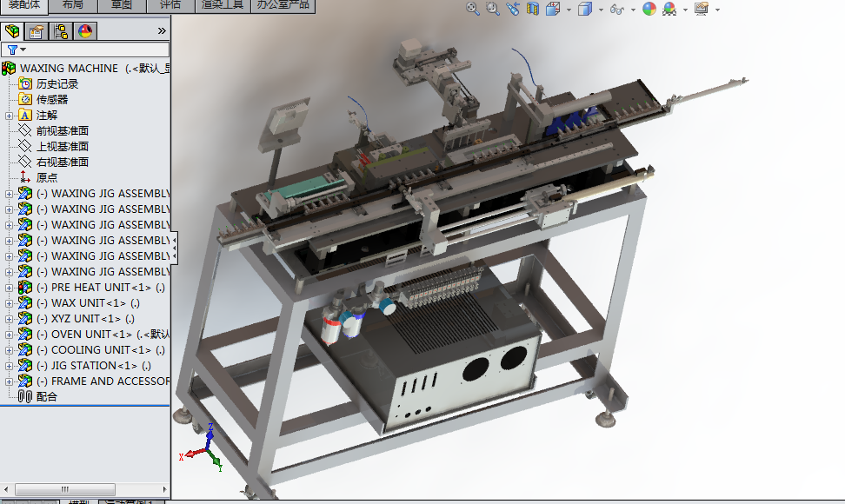This screenshot has width=845, height=504.
Task: Switch to the 草图 sketch tab
Action: coord(122,5)
